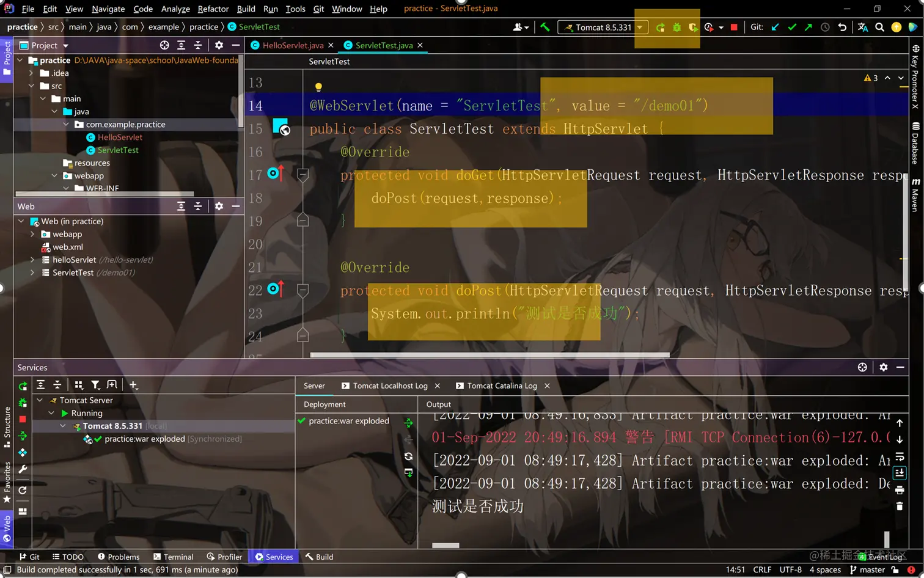Viewport: 924px width, 578px height.
Task: Toggle Scroll to End in output
Action: tap(900, 473)
